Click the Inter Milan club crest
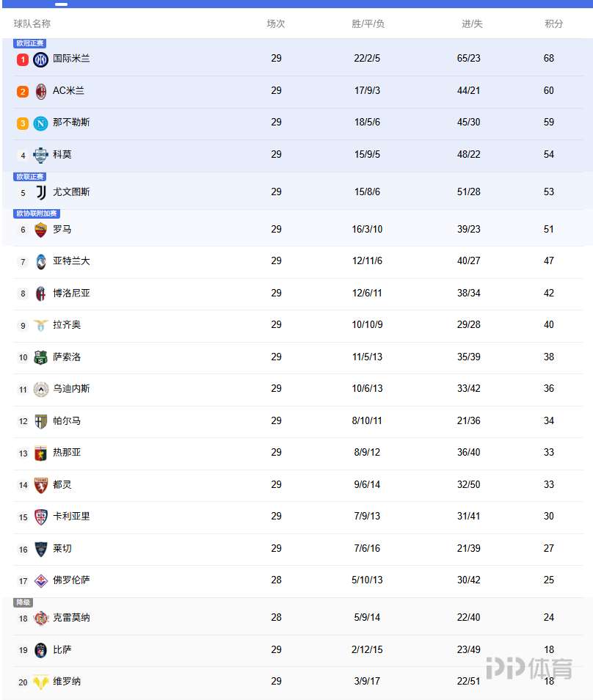Image resolution: width=593 pixels, height=700 pixels. pyautogui.click(x=41, y=59)
